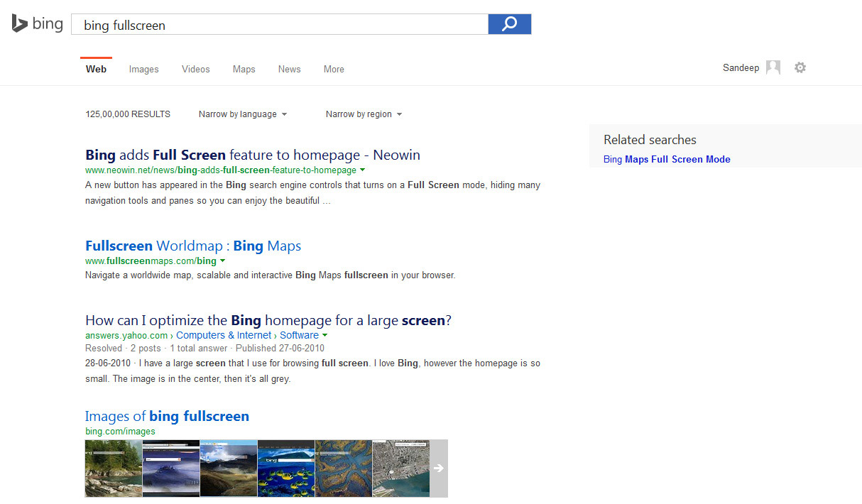Click Sandeep's profile avatar icon

pos(773,68)
